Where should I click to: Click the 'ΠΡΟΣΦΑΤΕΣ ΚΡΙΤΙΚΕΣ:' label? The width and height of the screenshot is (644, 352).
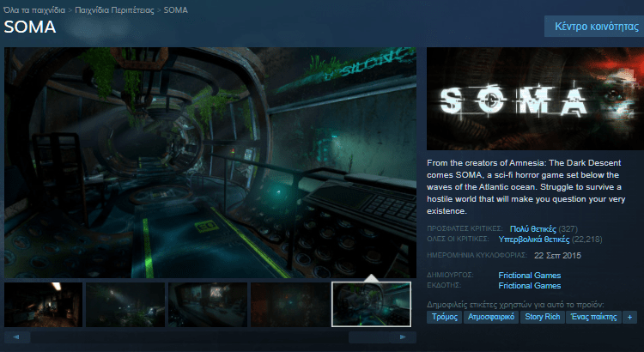pyautogui.click(x=465, y=228)
